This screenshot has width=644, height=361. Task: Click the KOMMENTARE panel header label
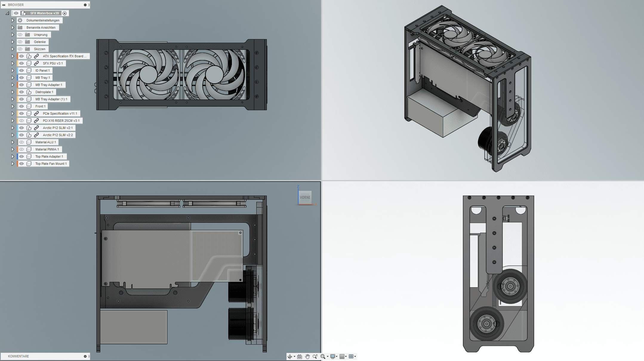19,356
